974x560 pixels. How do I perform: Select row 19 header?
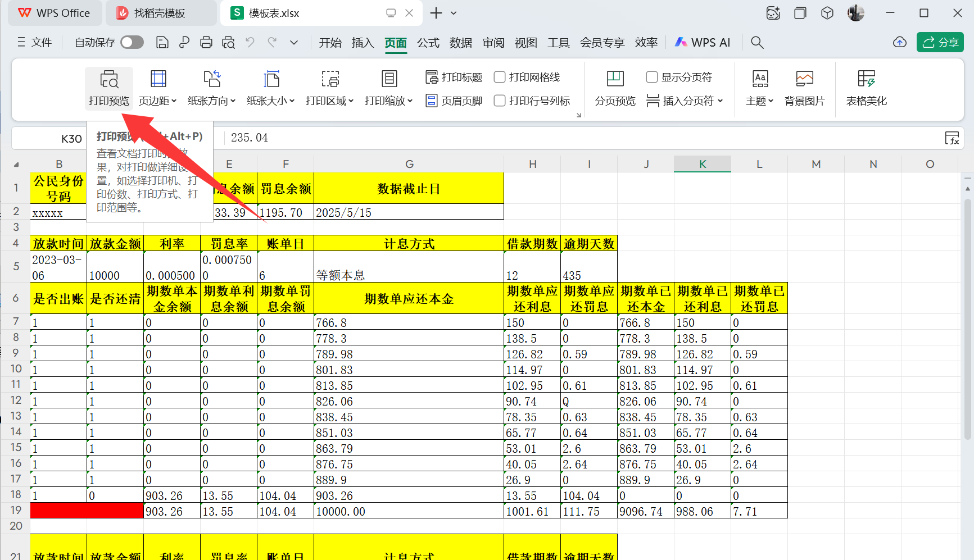click(16, 510)
